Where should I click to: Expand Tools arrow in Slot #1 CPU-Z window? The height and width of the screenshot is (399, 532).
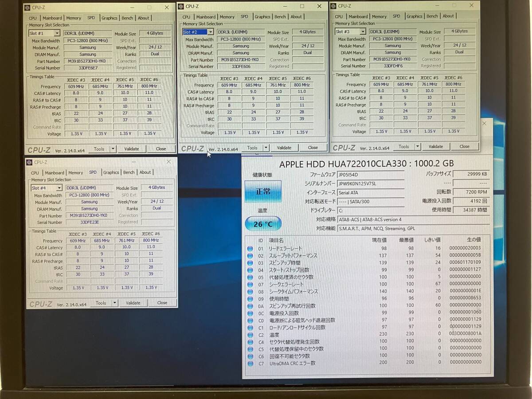pyautogui.click(x=113, y=149)
